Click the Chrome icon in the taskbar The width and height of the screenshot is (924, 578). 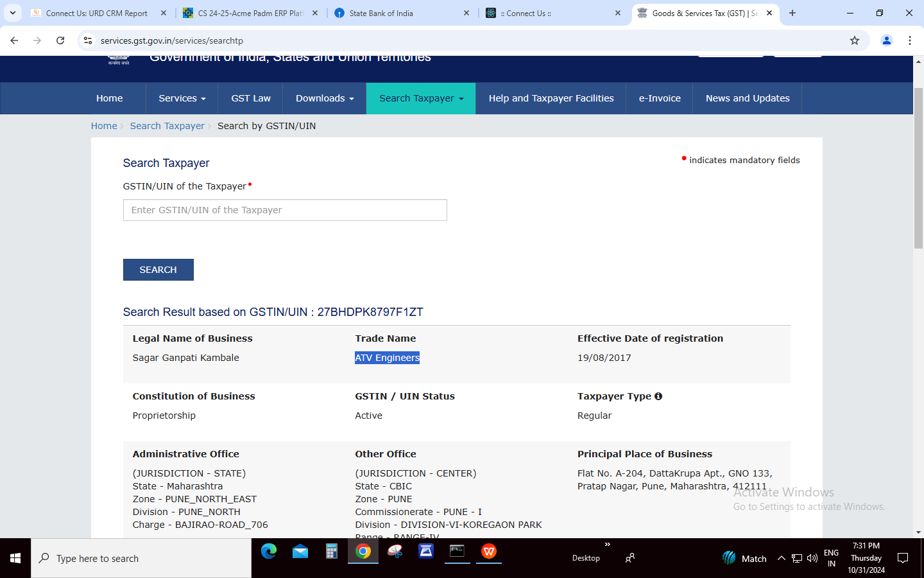tap(363, 551)
